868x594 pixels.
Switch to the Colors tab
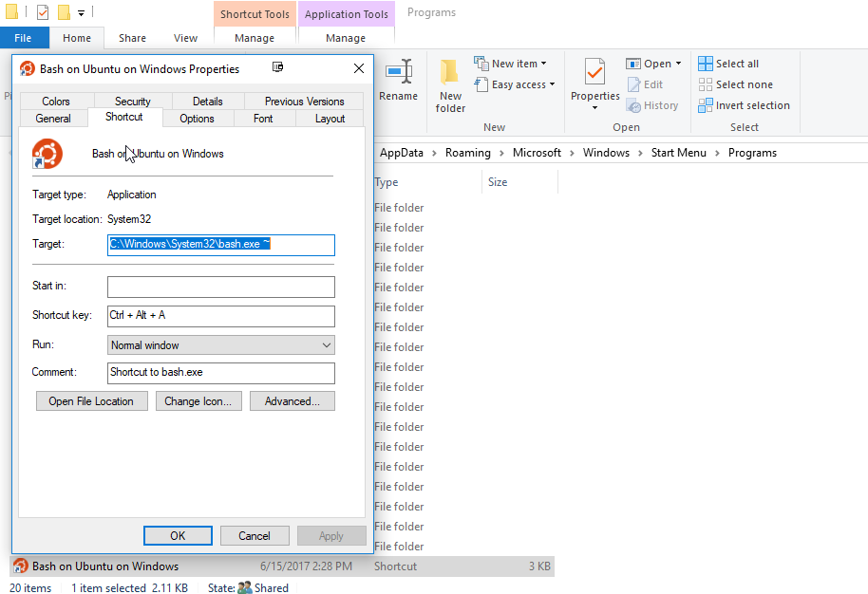tap(56, 102)
